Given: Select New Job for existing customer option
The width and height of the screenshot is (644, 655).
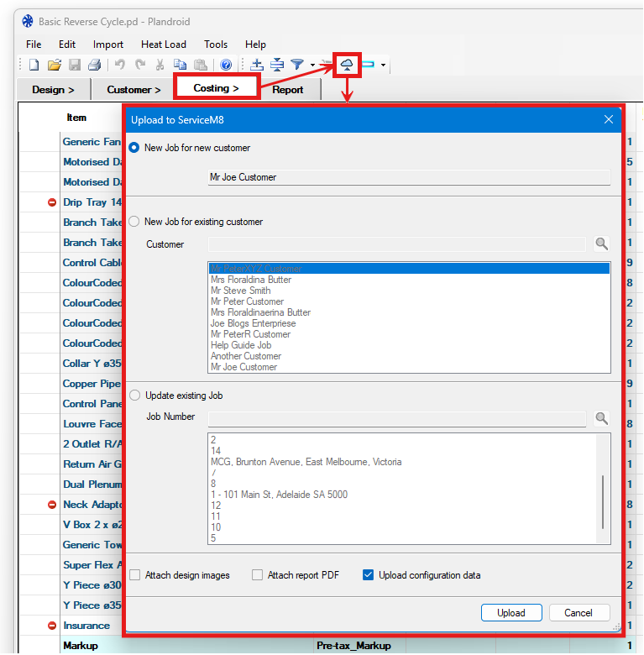Looking at the screenshot, I should [x=134, y=222].
